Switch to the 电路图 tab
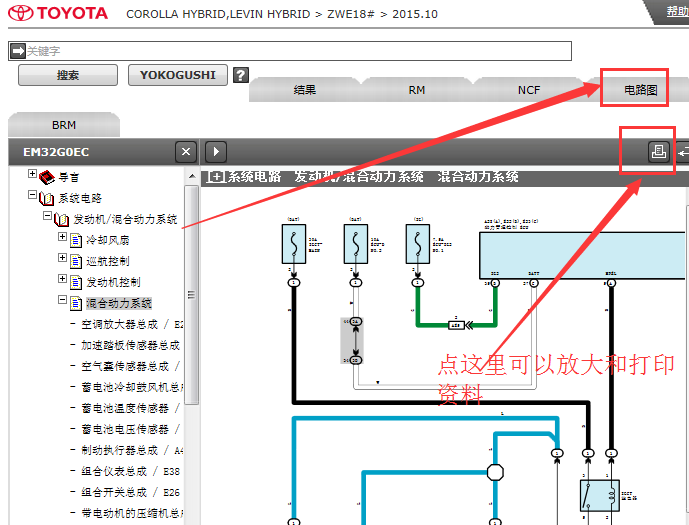Image resolution: width=689 pixels, height=525 pixels. pyautogui.click(x=640, y=90)
